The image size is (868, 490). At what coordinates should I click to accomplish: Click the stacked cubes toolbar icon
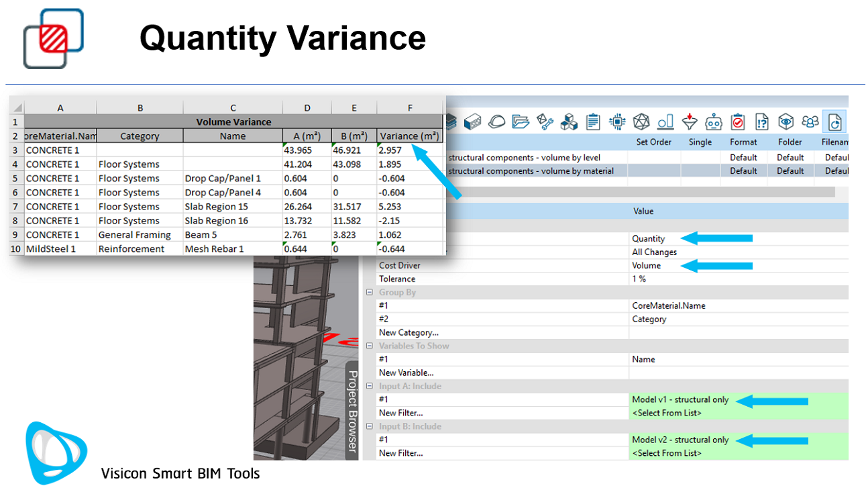coord(569,121)
